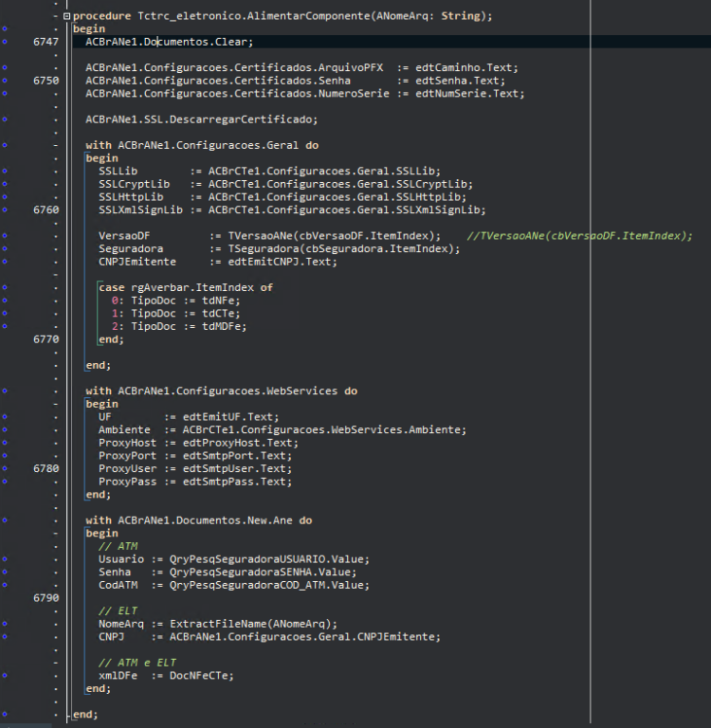Click the SSLCryptLib assignment line
This screenshot has height=728, width=711.
click(285, 184)
